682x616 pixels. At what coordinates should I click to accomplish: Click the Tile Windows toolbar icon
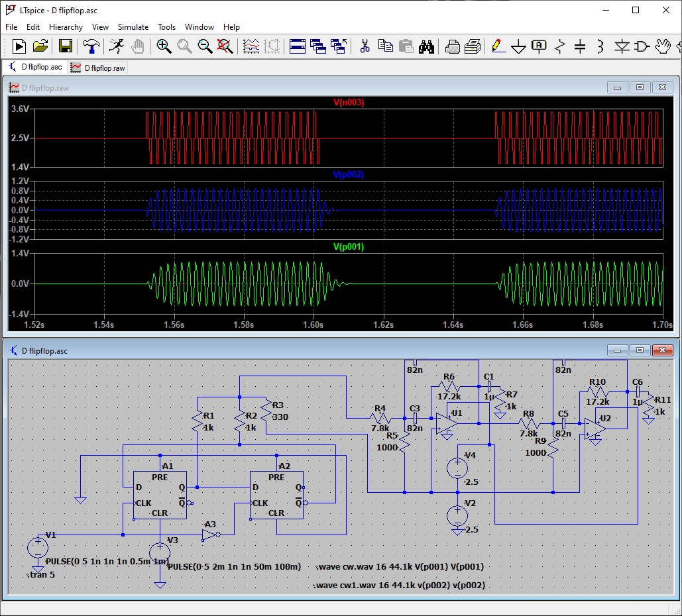tap(298, 46)
